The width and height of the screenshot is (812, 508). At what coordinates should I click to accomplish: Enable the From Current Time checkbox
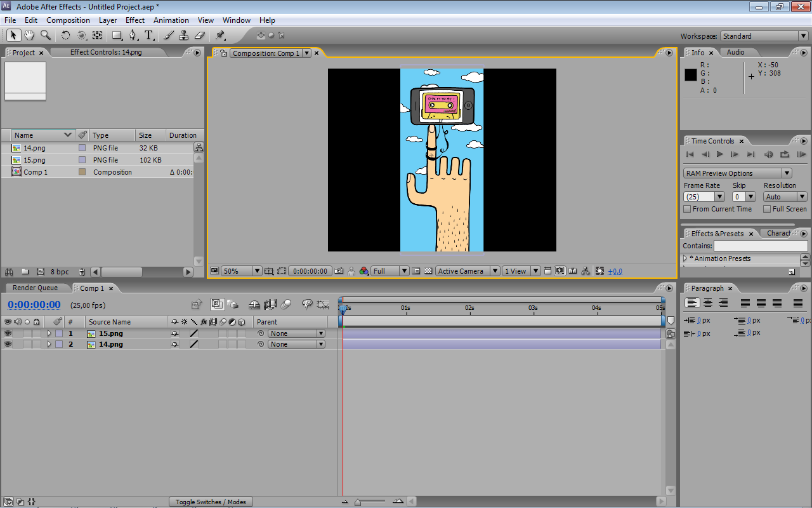tap(687, 209)
